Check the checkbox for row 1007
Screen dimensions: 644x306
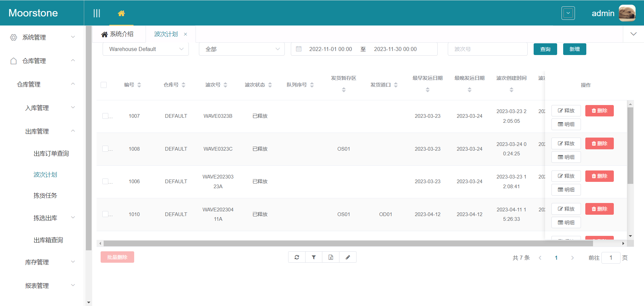[x=105, y=116]
